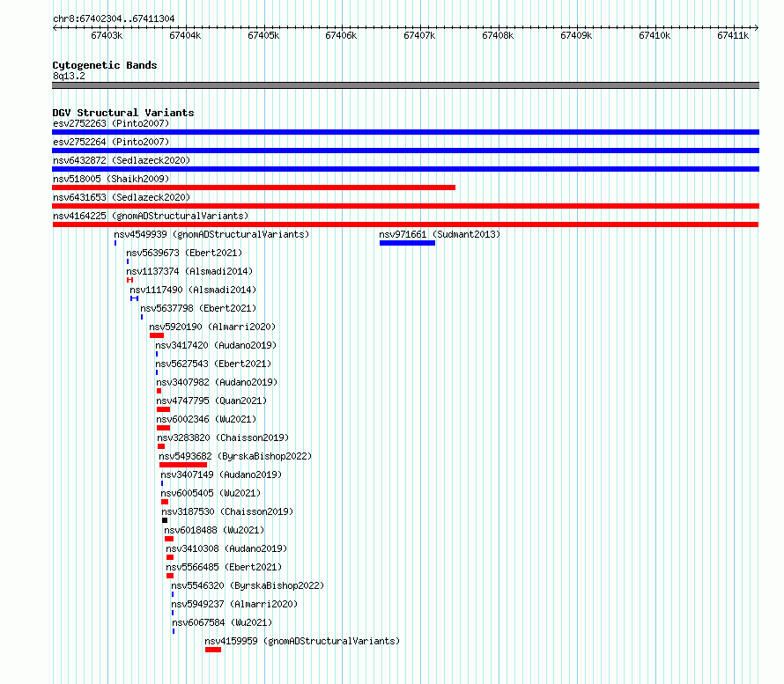Click the red glyph under nsv1137374

pyautogui.click(x=130, y=280)
